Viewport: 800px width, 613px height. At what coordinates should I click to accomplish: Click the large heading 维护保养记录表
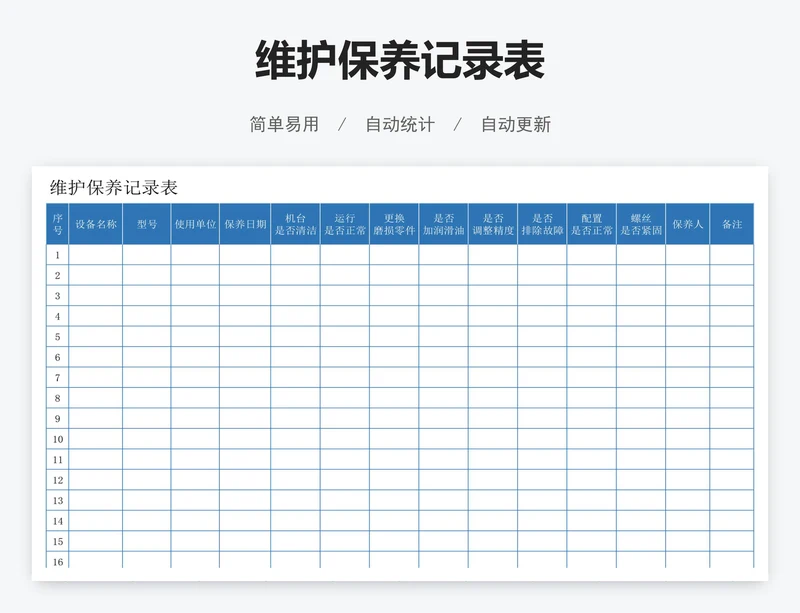pos(400,61)
